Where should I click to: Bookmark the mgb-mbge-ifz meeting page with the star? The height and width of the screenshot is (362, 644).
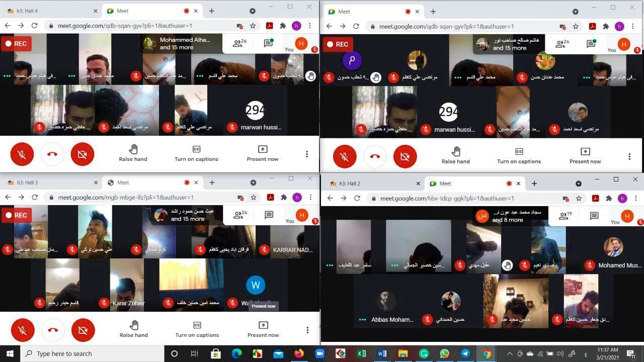[x=254, y=198]
